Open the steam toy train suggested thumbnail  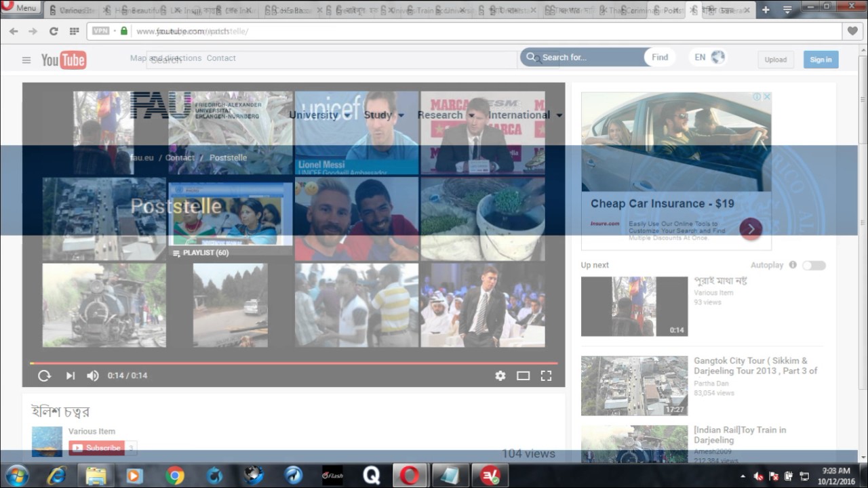click(x=104, y=305)
